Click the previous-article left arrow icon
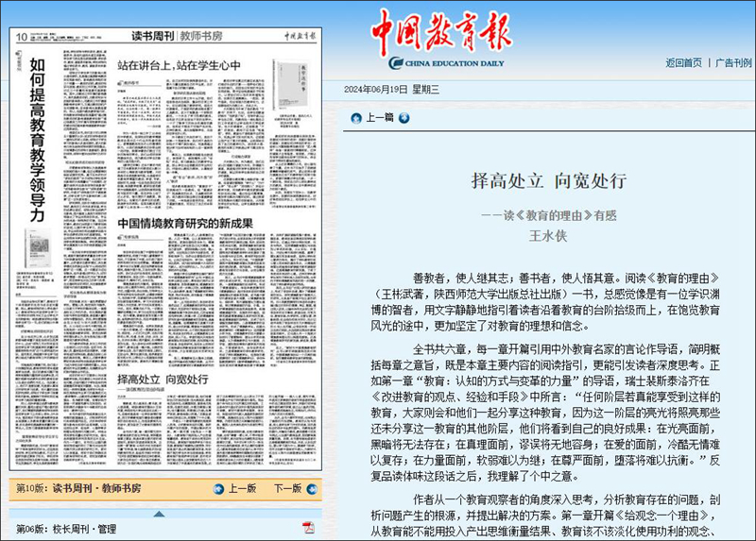 (356, 118)
